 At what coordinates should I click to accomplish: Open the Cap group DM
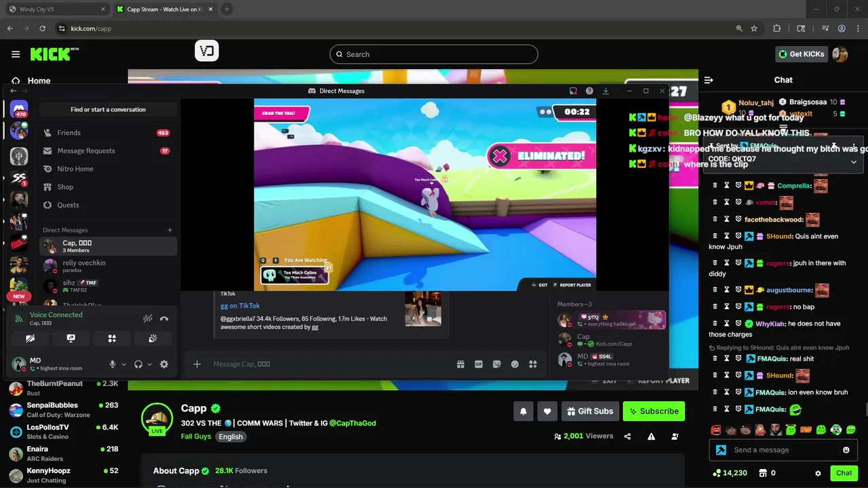(108, 246)
